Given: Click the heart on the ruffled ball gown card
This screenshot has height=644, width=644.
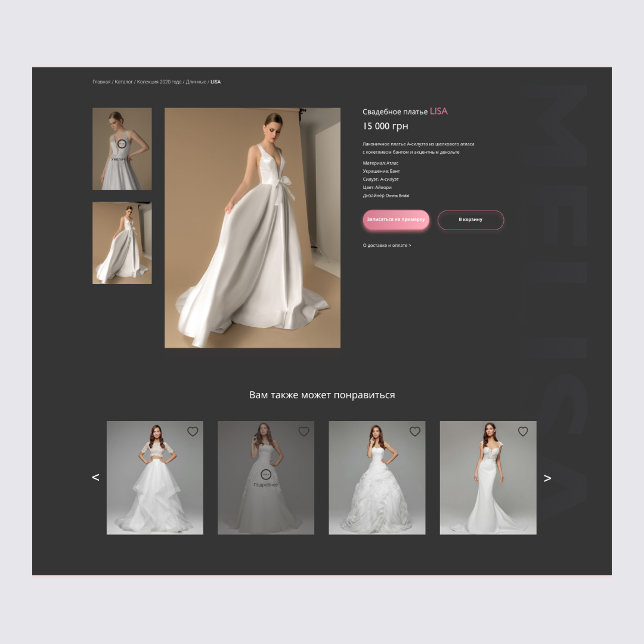Looking at the screenshot, I should [x=415, y=431].
